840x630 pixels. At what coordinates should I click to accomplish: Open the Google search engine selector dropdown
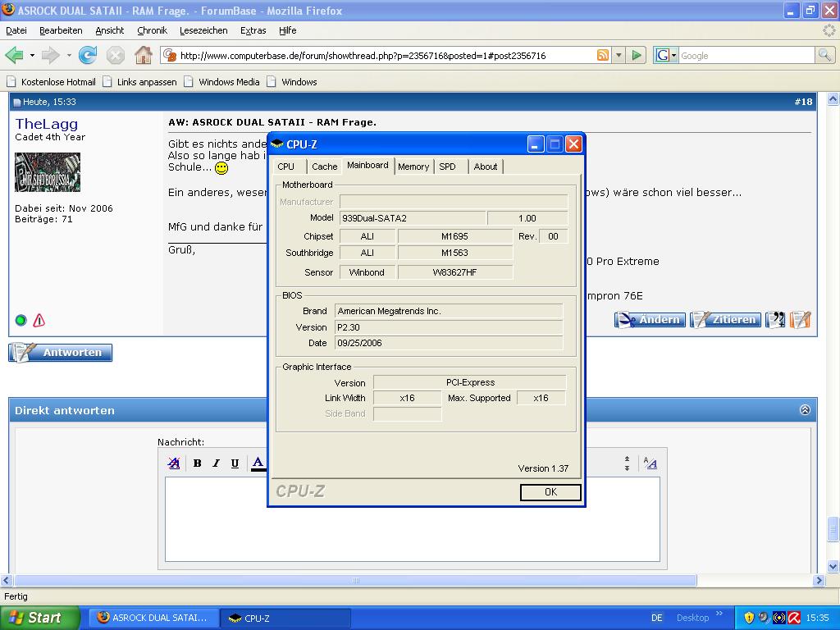[674, 55]
